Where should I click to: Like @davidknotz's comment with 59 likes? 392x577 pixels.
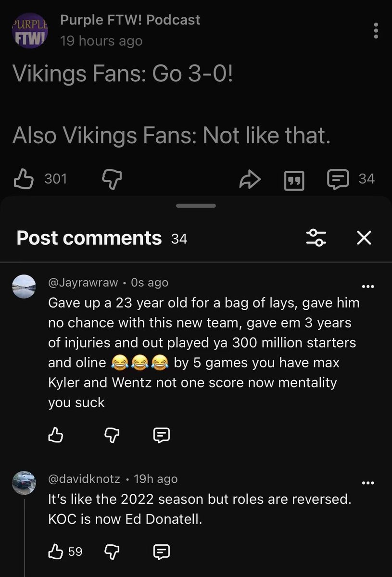57,552
